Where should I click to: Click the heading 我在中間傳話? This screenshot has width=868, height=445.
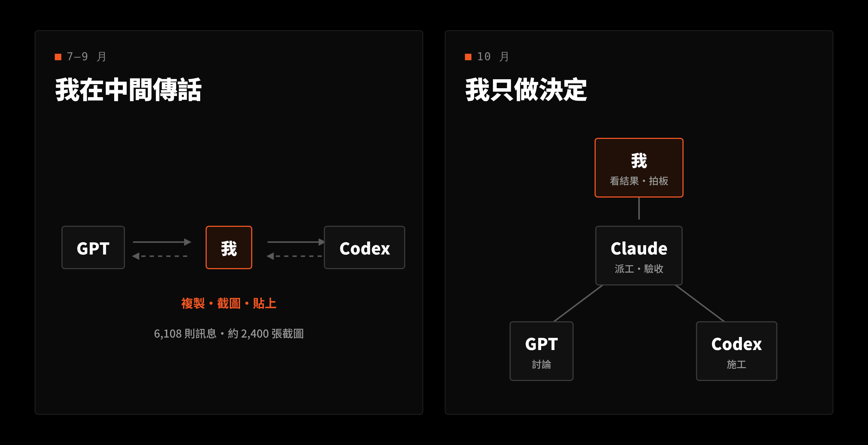pyautogui.click(x=128, y=90)
